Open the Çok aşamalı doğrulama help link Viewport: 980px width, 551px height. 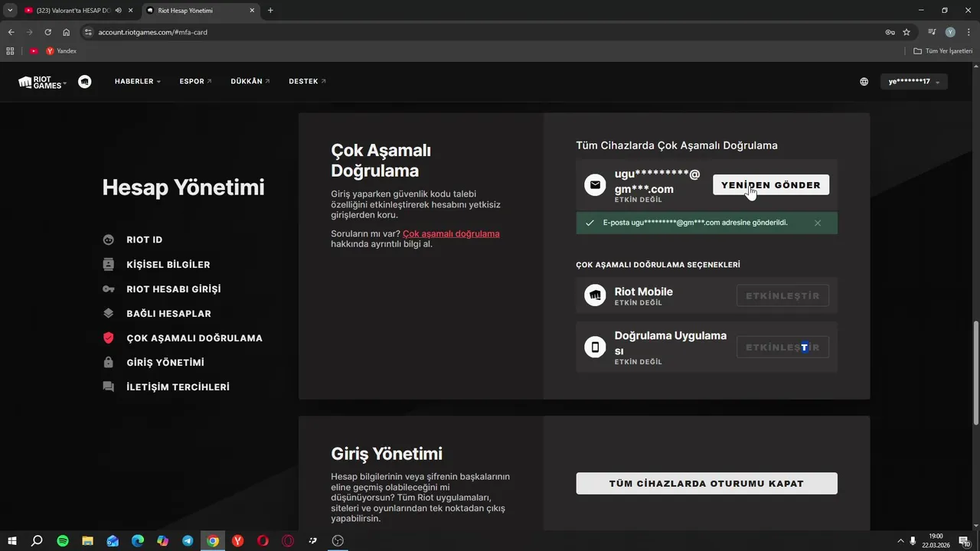[451, 233]
